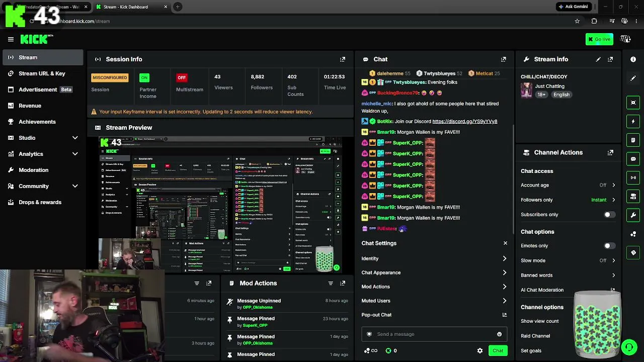
Task: Click the MISCONFIGURED session badge
Action: click(x=110, y=78)
